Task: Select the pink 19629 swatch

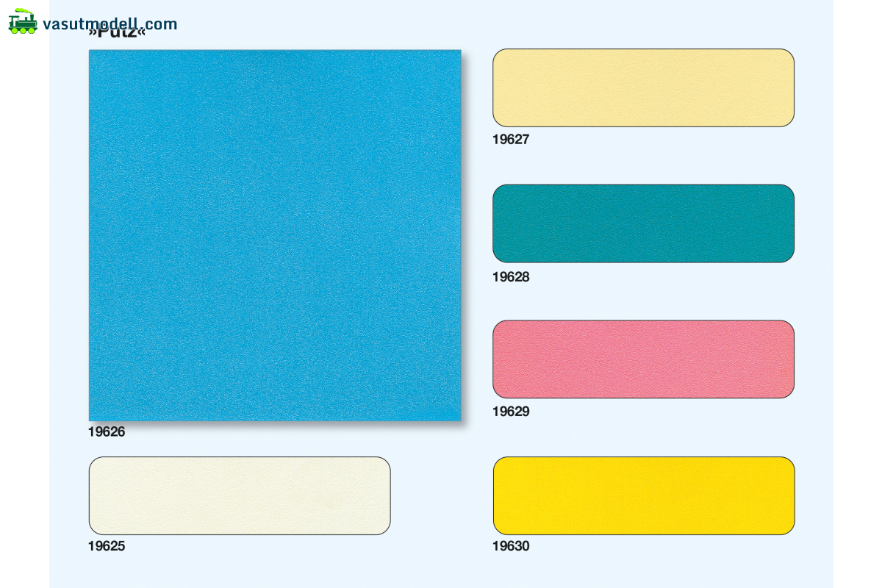Action: (643, 359)
